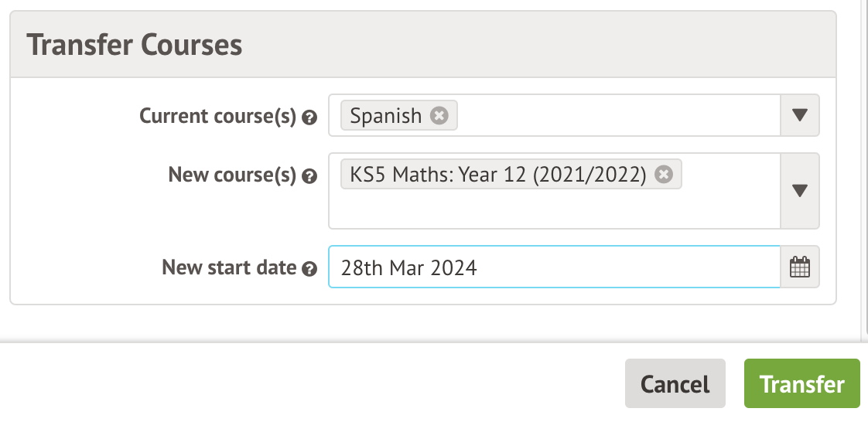Click blank area below the KS5 Maths tag

point(542,210)
